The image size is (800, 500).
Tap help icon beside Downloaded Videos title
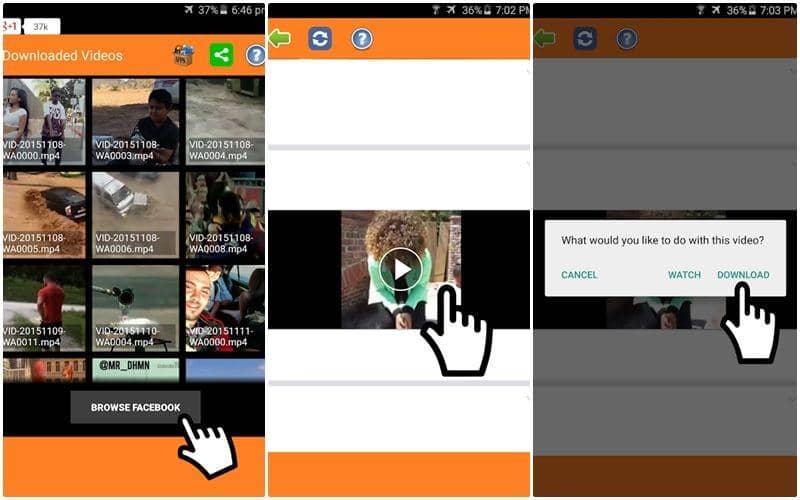(256, 55)
